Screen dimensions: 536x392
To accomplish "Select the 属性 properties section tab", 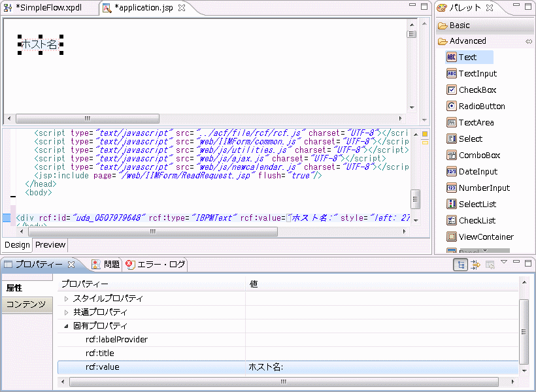I will coord(27,287).
